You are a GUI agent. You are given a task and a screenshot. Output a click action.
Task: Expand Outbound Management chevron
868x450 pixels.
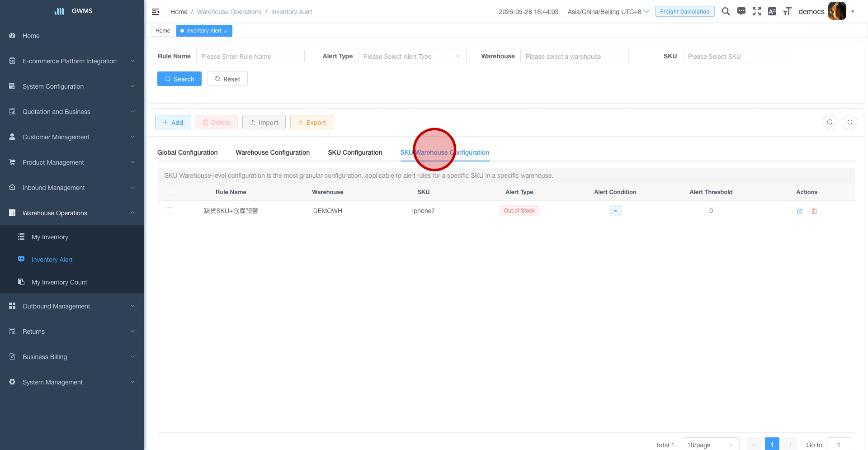(x=132, y=306)
